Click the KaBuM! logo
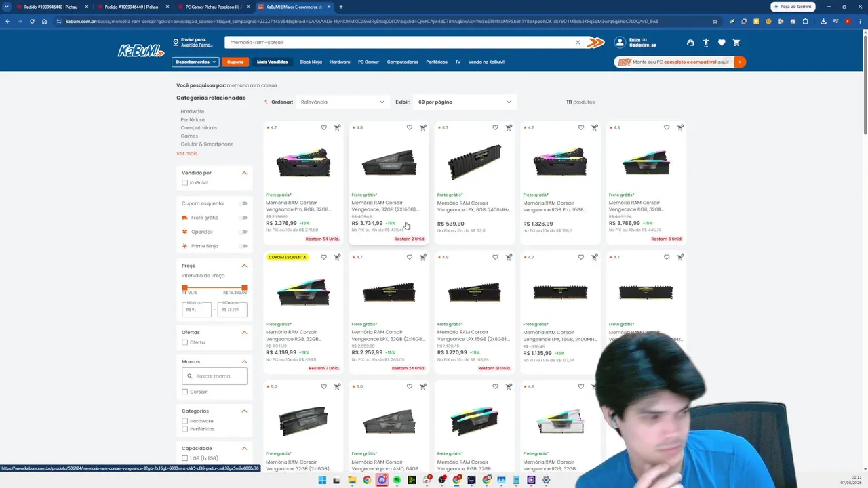 (x=141, y=50)
